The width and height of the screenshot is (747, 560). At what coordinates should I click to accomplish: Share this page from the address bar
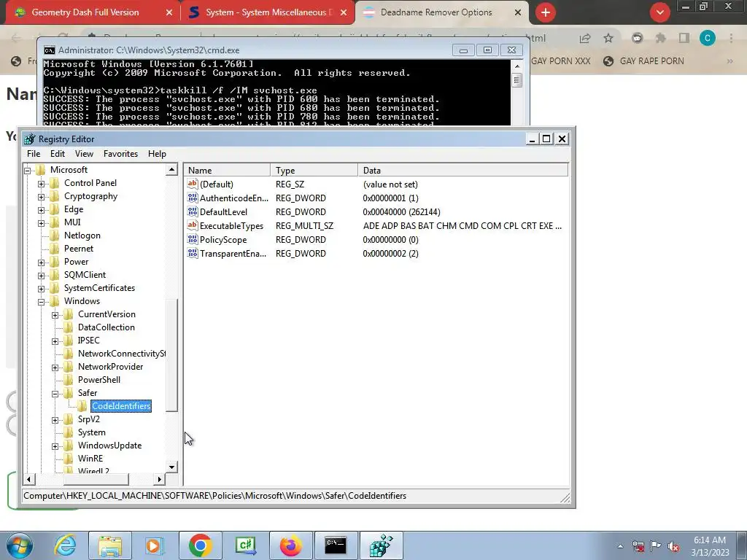585,38
